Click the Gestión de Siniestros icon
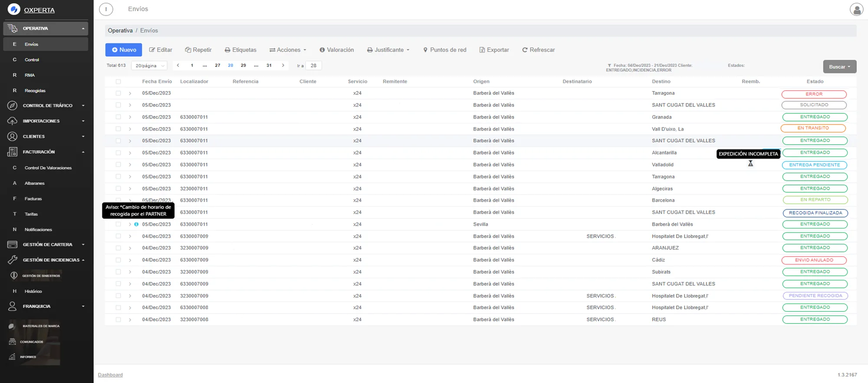868x383 pixels. (x=14, y=276)
